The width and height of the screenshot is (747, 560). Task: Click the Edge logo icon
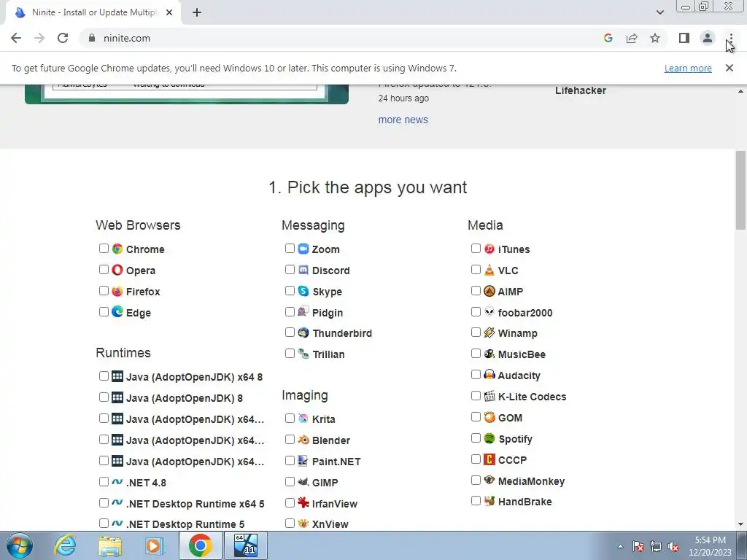[x=117, y=312]
